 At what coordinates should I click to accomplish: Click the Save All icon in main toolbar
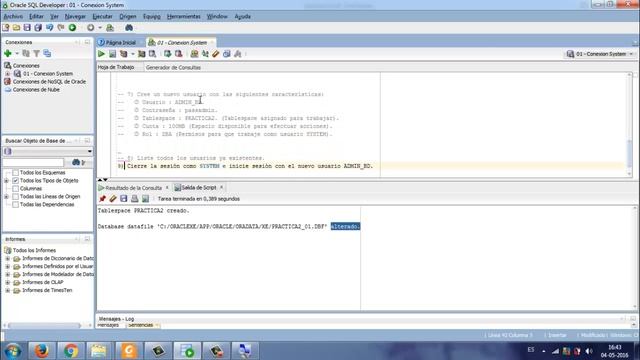(x=38, y=28)
